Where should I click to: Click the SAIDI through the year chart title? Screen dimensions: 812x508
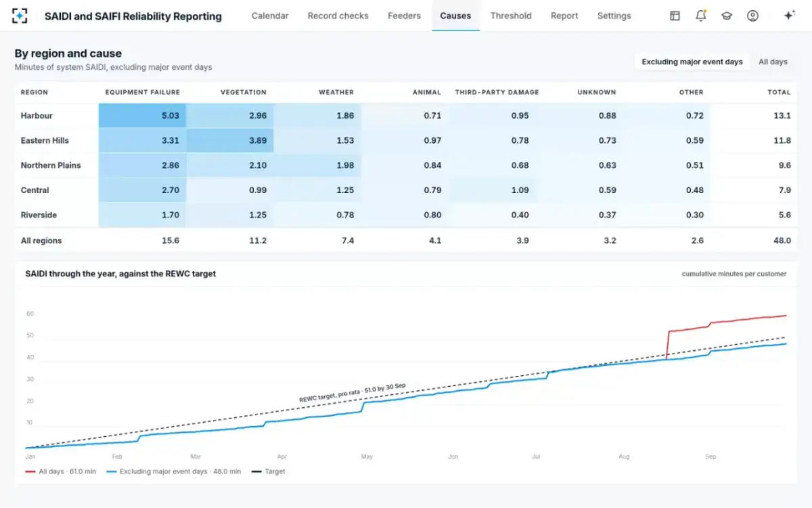pyautogui.click(x=120, y=274)
